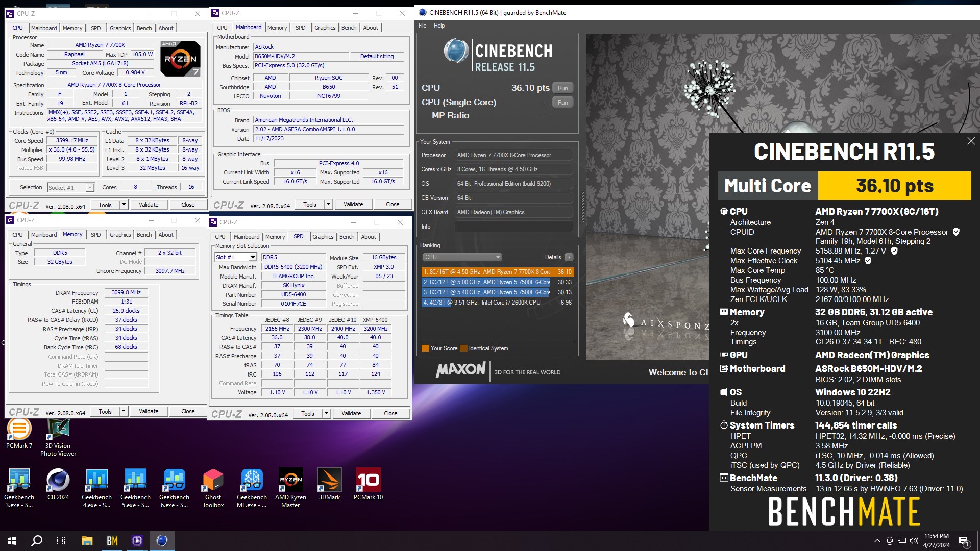
Task: Expand ranking Details arrow
Action: click(x=569, y=257)
